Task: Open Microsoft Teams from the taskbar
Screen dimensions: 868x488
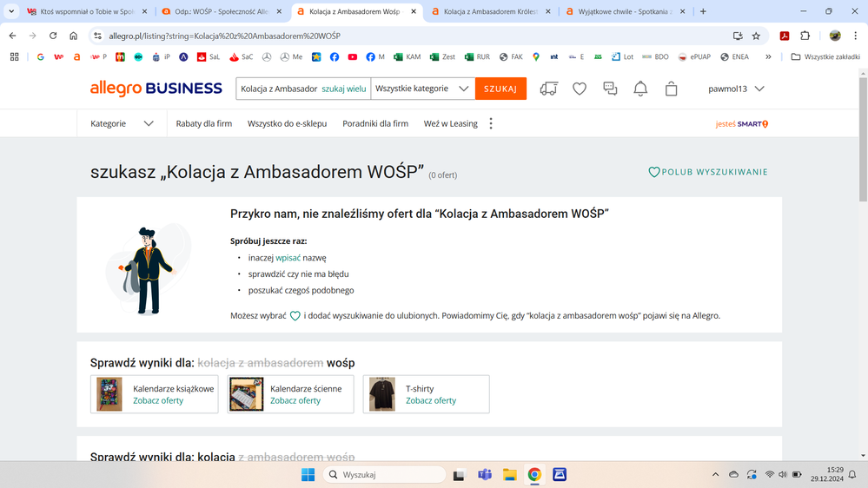Action: click(485, 474)
